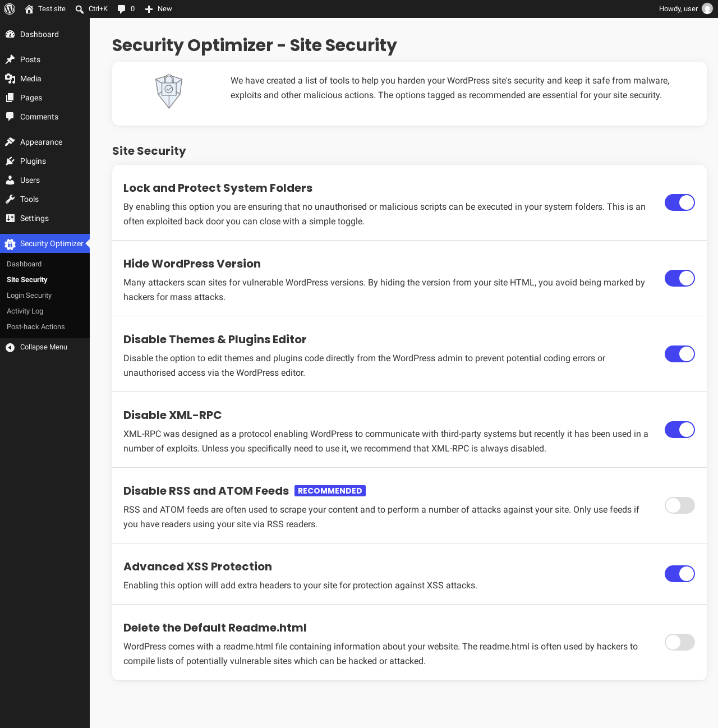
Task: Click the Plugins plug icon
Action: 10,161
